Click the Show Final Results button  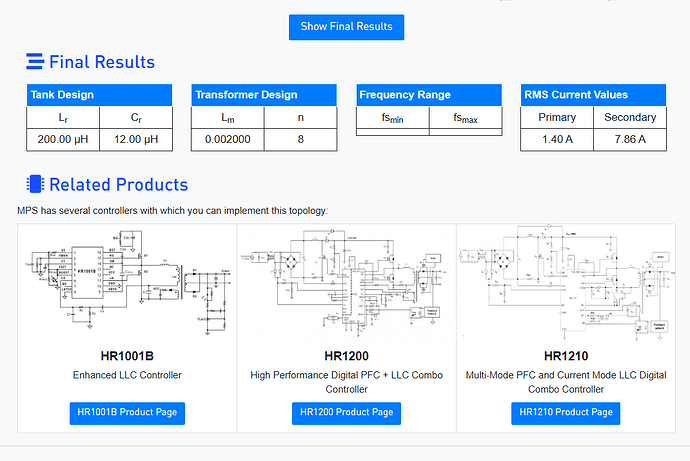point(346,27)
